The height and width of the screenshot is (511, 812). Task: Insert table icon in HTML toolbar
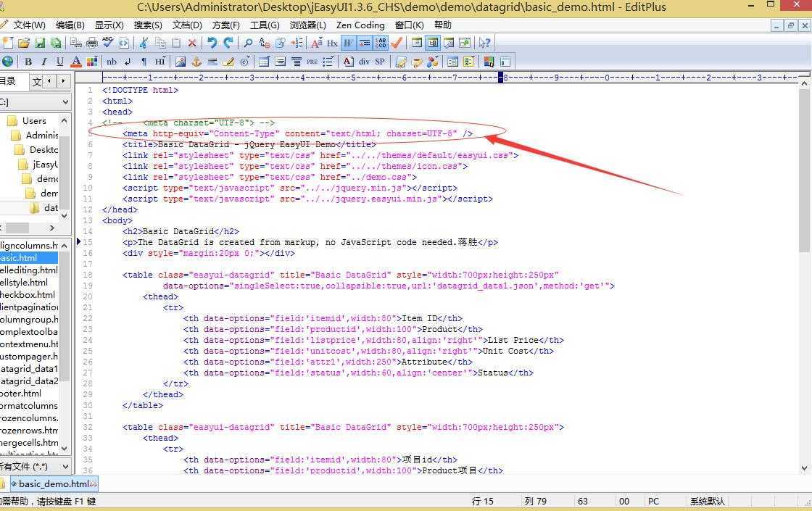(x=264, y=62)
